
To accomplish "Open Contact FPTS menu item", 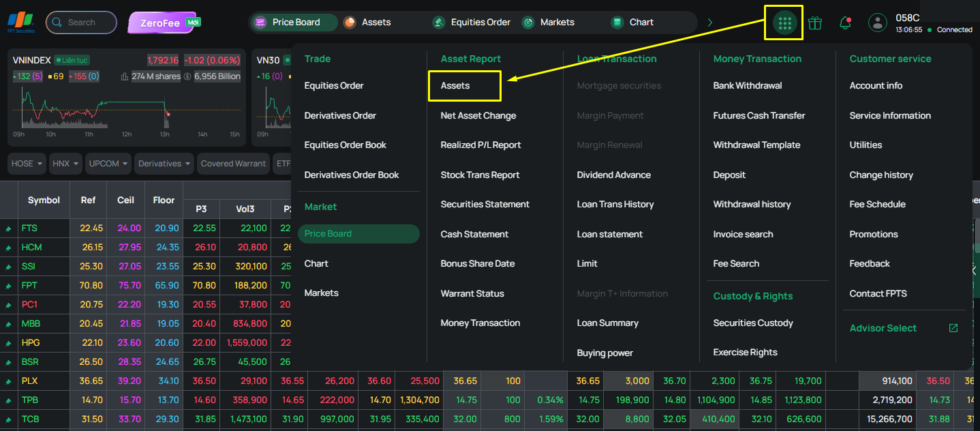I will click(878, 294).
